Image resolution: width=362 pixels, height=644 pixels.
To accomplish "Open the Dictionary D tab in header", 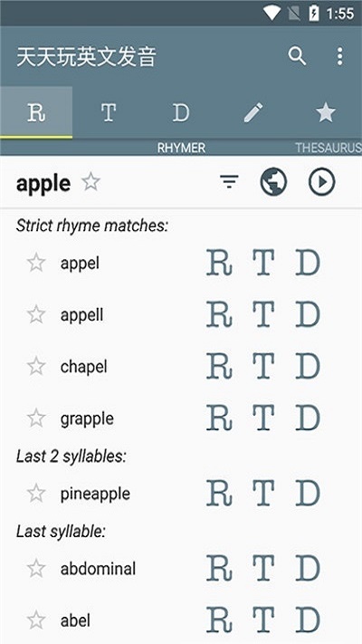I will point(181,112).
